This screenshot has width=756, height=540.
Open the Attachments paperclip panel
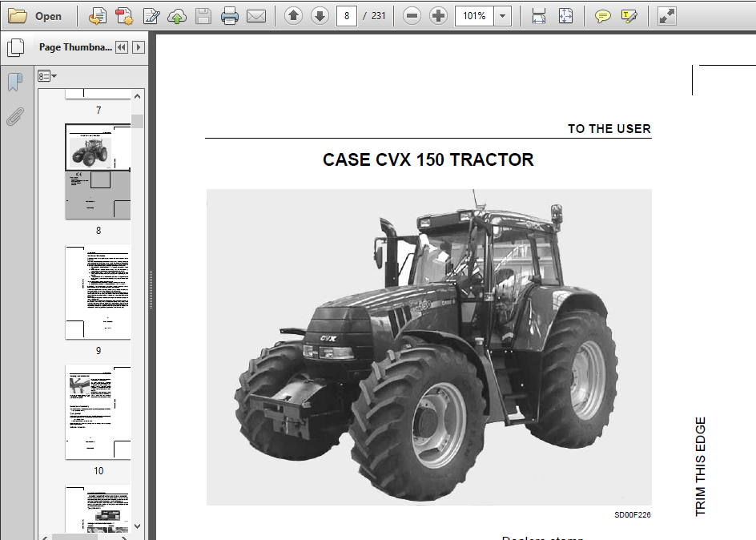point(15,117)
